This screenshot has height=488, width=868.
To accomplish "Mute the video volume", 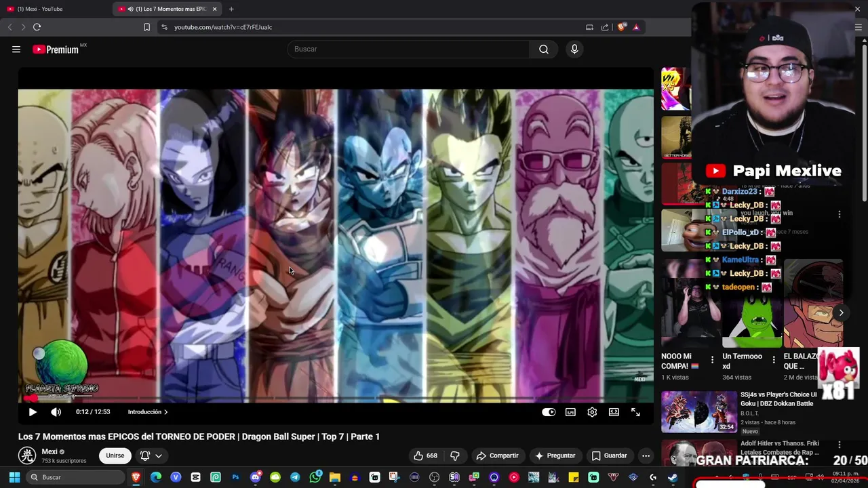I will (56, 412).
